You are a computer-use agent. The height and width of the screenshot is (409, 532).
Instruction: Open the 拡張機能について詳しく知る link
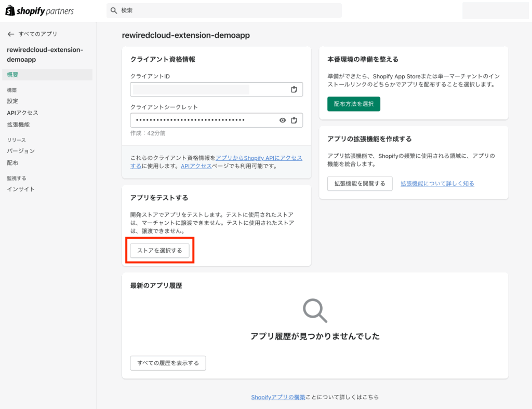(x=437, y=184)
